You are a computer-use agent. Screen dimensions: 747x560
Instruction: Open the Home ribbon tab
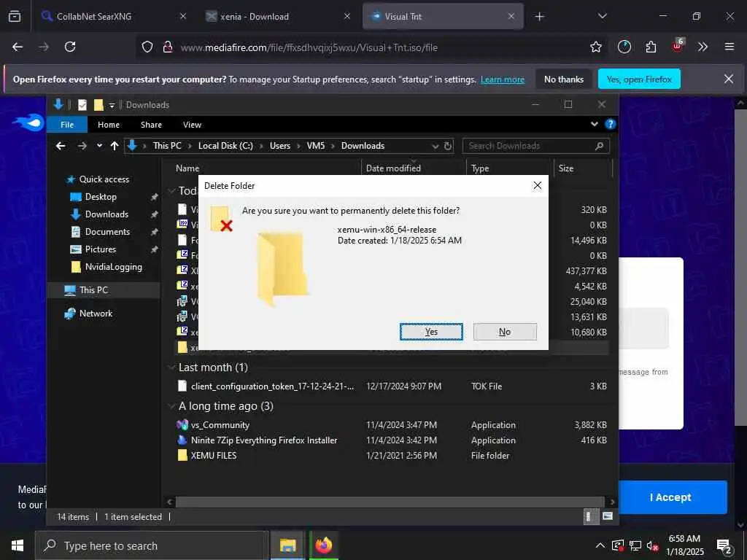point(109,125)
